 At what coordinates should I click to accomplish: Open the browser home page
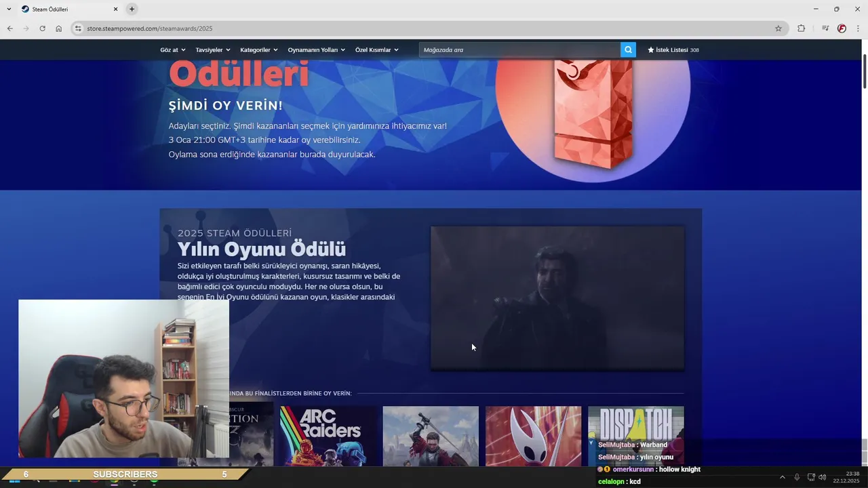pos(58,28)
